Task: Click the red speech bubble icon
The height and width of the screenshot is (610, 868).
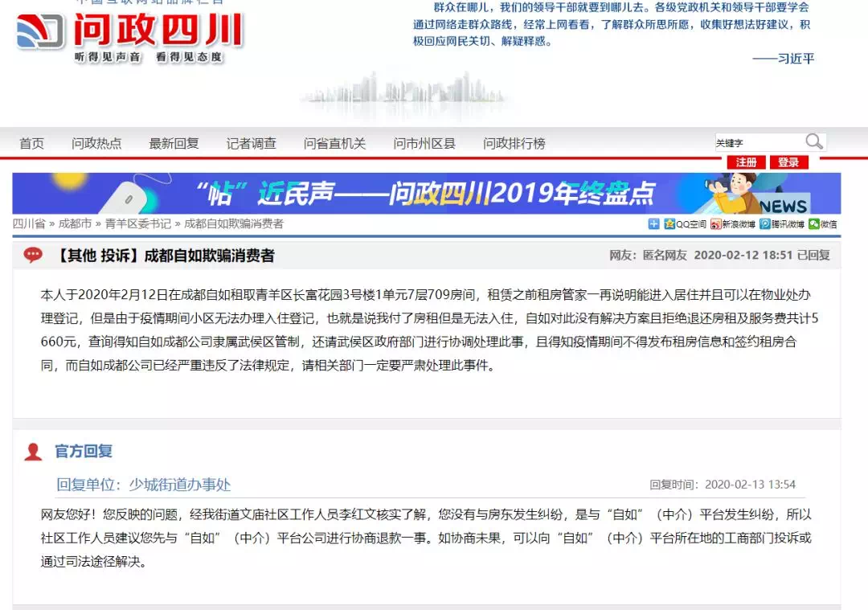Action: [x=33, y=255]
